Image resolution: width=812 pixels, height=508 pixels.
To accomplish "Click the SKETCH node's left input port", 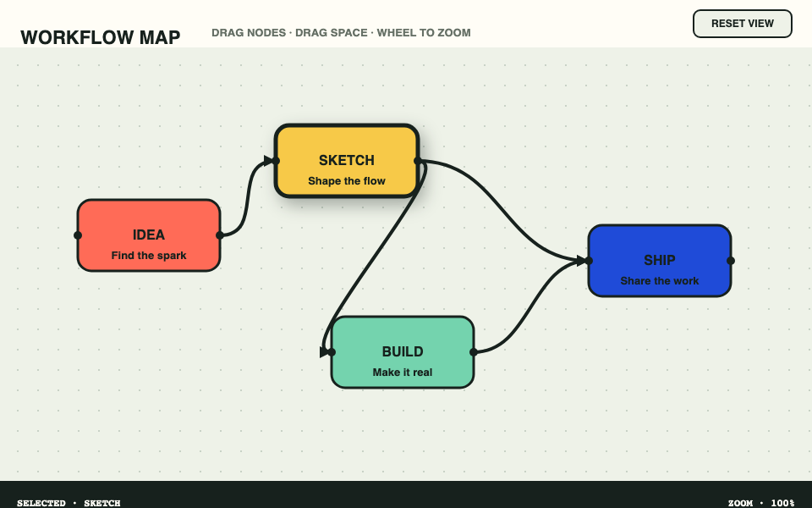I will pyautogui.click(x=276, y=161).
